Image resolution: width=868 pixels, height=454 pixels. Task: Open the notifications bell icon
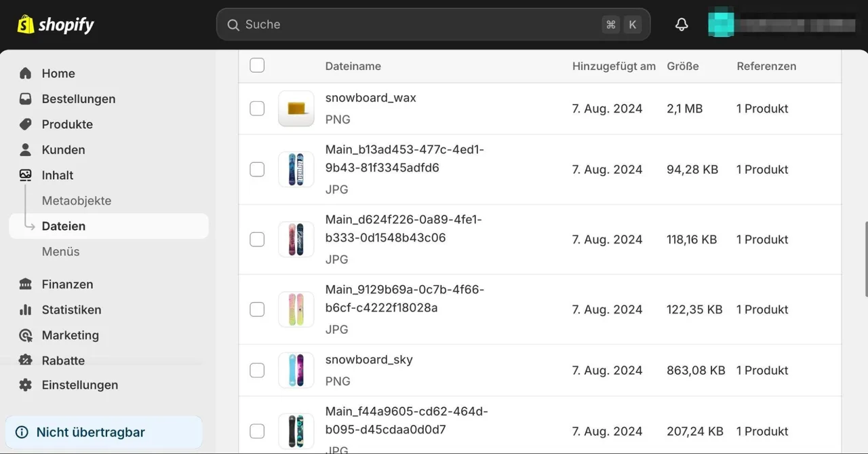(x=682, y=24)
